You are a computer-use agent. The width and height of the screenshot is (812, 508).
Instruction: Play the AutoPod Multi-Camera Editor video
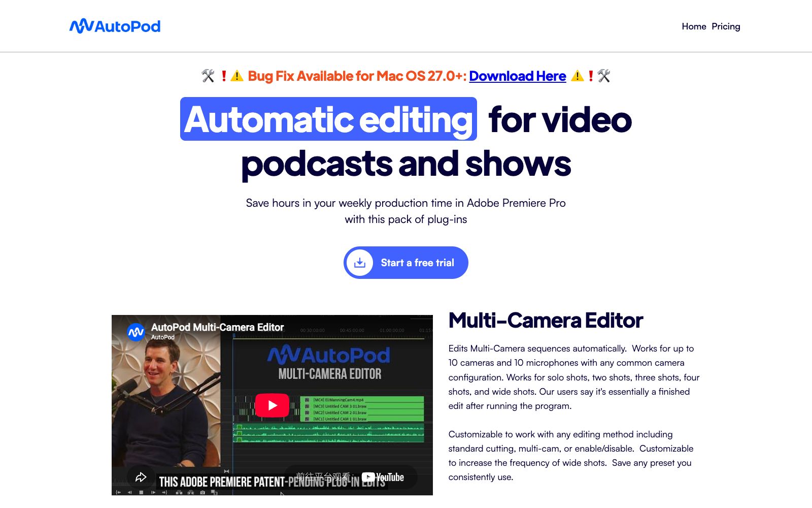pos(272,405)
